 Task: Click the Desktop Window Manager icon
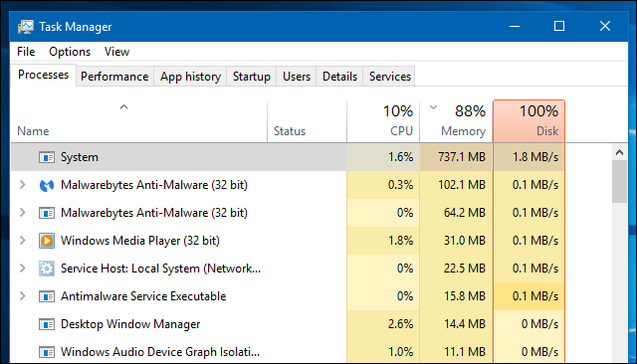[47, 324]
